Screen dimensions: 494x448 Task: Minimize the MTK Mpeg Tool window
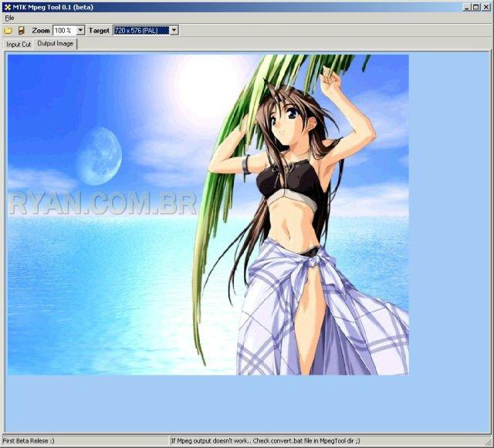pyautogui.click(x=467, y=6)
